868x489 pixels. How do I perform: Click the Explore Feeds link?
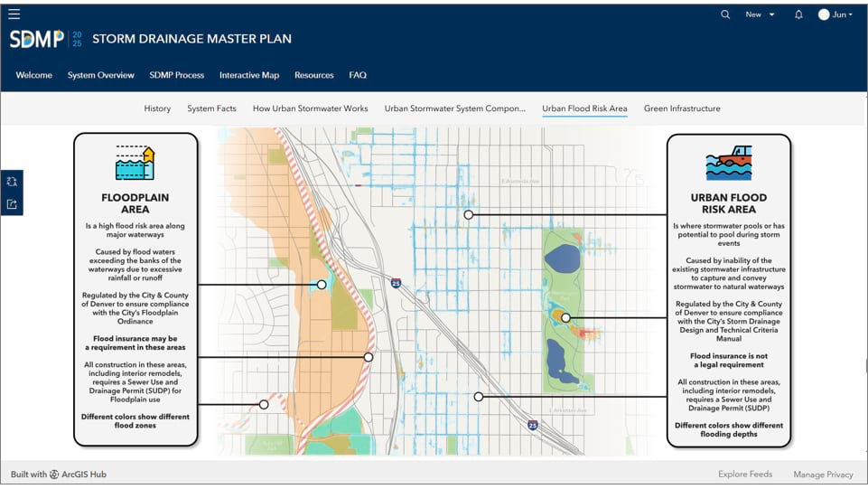(745, 474)
